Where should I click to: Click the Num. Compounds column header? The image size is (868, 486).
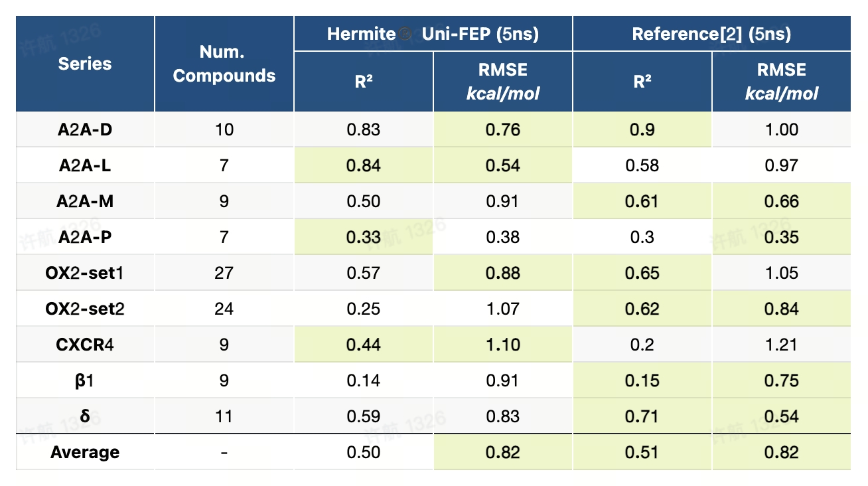(224, 64)
